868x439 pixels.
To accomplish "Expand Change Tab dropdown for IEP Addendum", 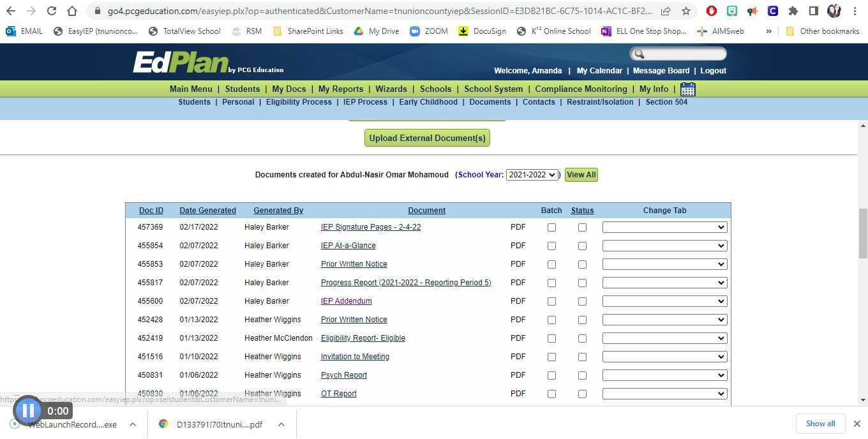I will [664, 301].
